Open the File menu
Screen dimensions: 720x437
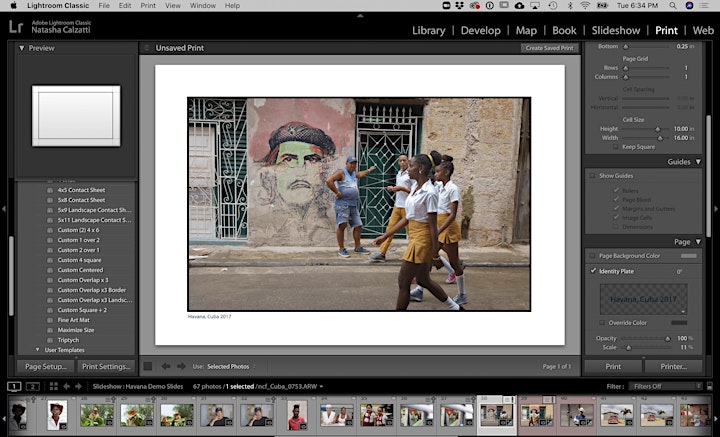pyautogui.click(x=104, y=6)
